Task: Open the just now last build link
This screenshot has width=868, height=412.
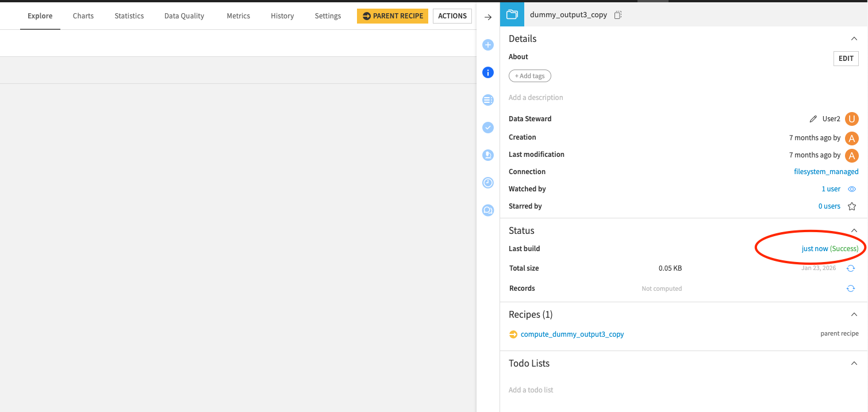Action: [815, 249]
